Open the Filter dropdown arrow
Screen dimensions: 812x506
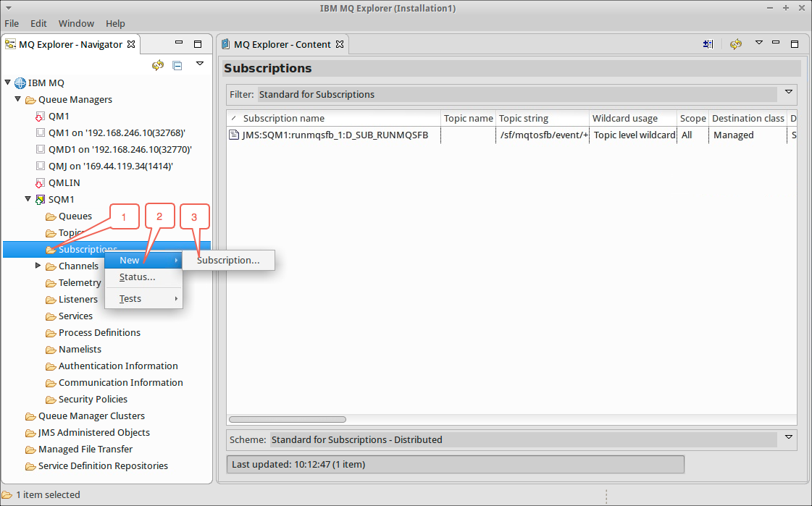(789, 92)
